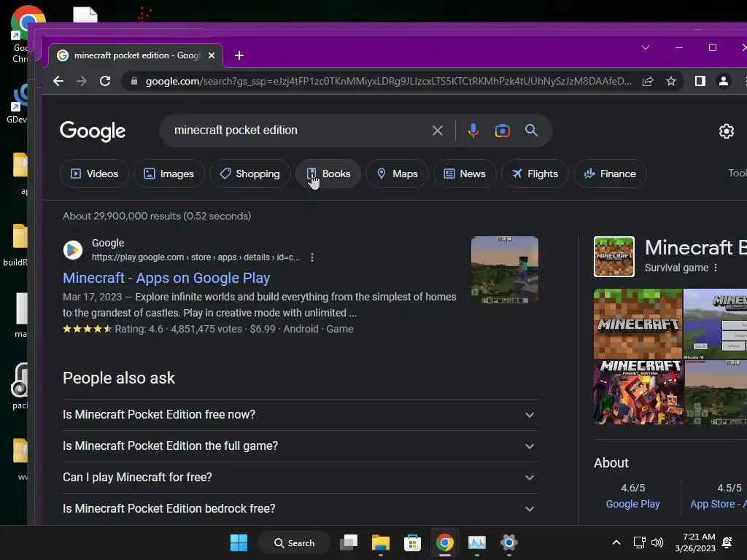
Task: Open the Settings gear in the taskbar
Action: 508,542
